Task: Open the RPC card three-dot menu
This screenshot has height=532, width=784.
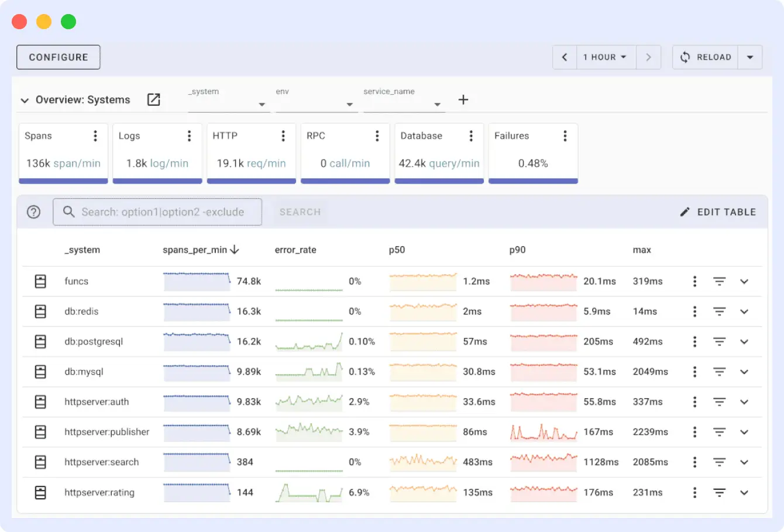Action: click(377, 136)
